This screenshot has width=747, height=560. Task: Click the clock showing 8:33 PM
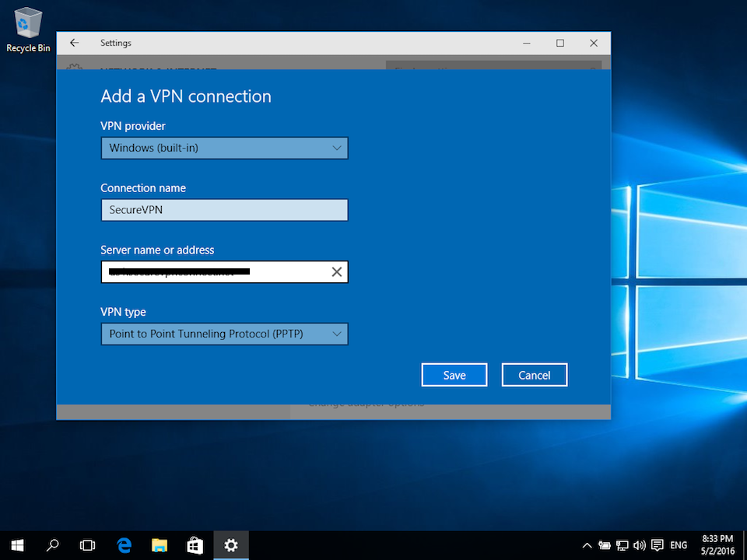click(717, 545)
